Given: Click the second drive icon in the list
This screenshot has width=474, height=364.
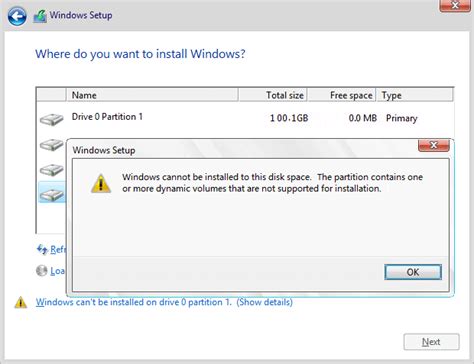Looking at the screenshot, I should click(x=52, y=144).
